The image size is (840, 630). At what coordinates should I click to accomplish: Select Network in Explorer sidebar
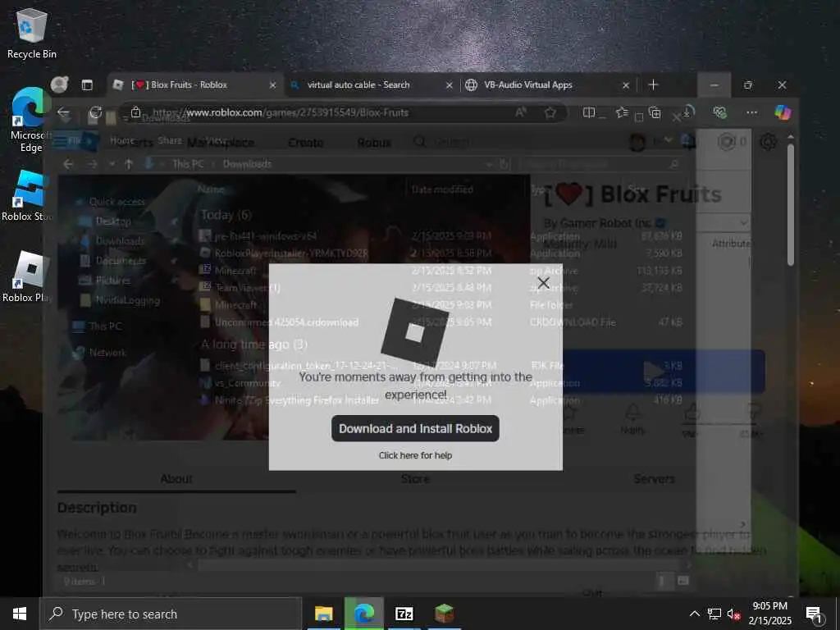point(107,353)
